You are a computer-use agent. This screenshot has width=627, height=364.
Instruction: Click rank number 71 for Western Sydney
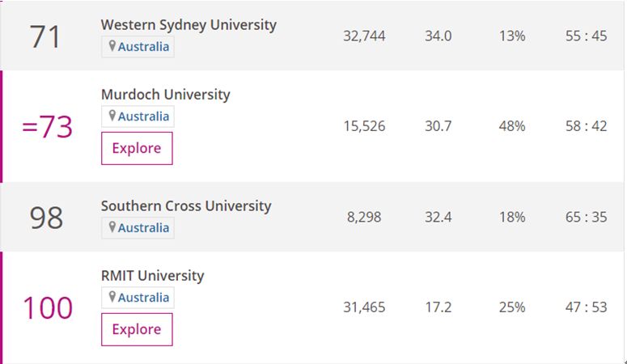coord(45,36)
